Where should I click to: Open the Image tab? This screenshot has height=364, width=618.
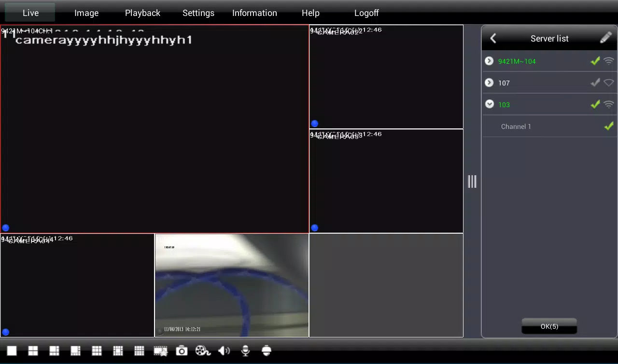point(86,13)
